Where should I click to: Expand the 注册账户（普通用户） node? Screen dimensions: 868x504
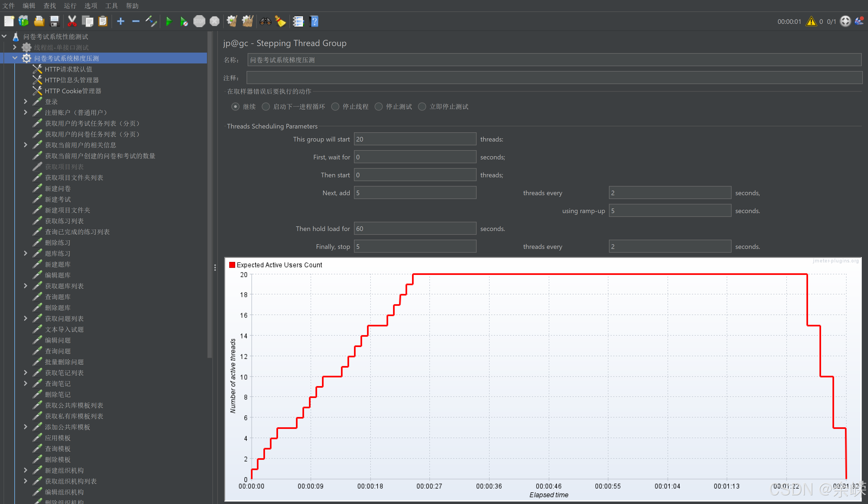pos(25,112)
